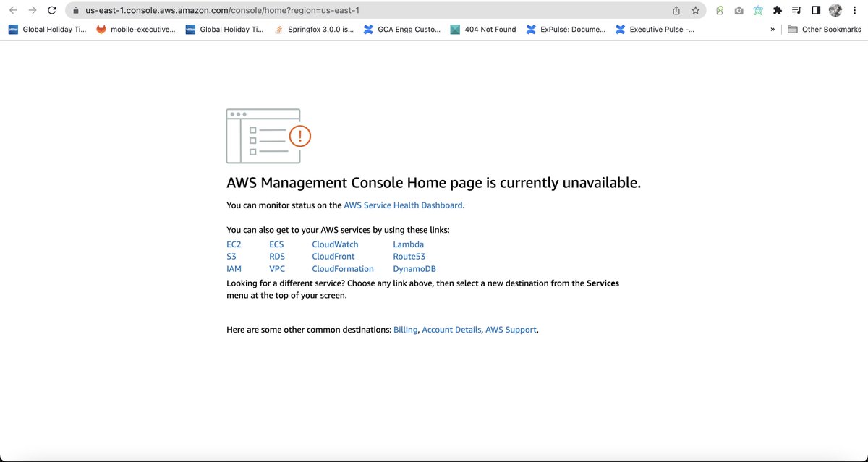View site info via the padlock icon
The height and width of the screenshot is (462, 868).
[75, 11]
